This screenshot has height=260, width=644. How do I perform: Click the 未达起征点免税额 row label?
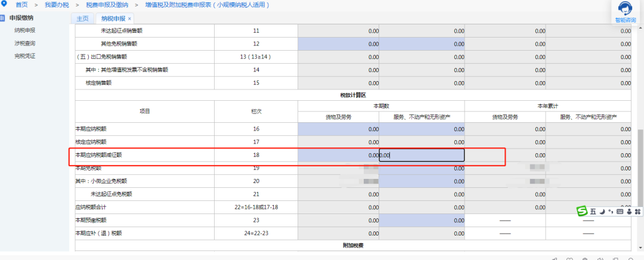click(112, 194)
